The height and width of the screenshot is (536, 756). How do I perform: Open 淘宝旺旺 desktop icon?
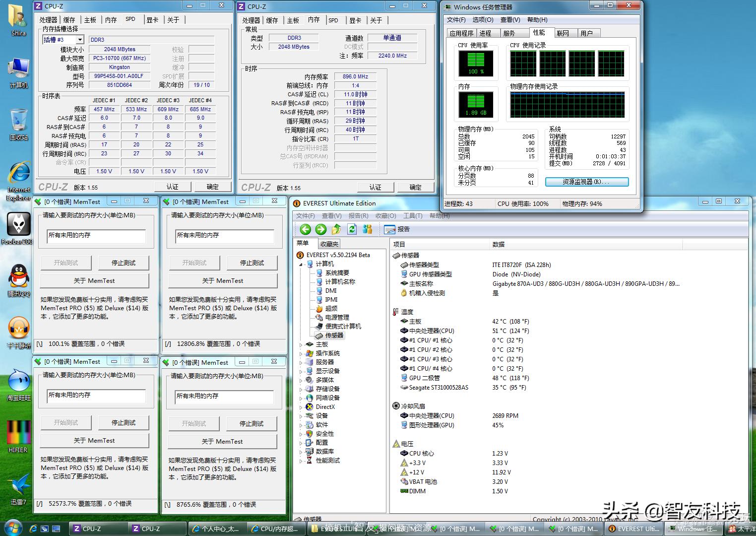tap(19, 385)
